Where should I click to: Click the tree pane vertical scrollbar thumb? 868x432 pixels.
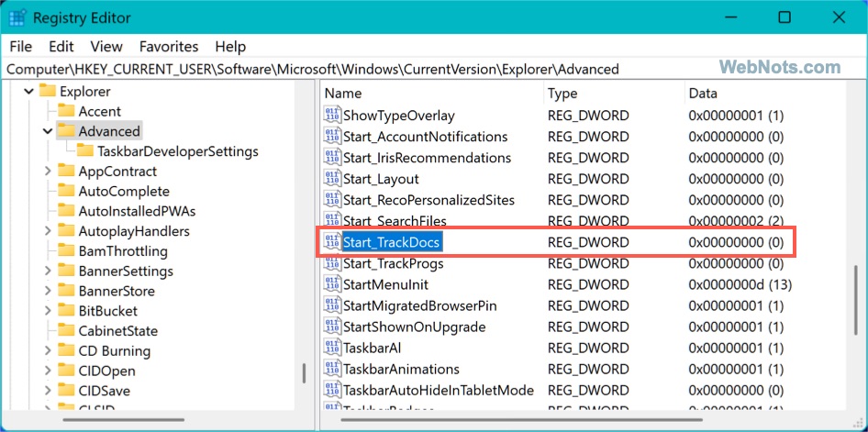(x=304, y=374)
